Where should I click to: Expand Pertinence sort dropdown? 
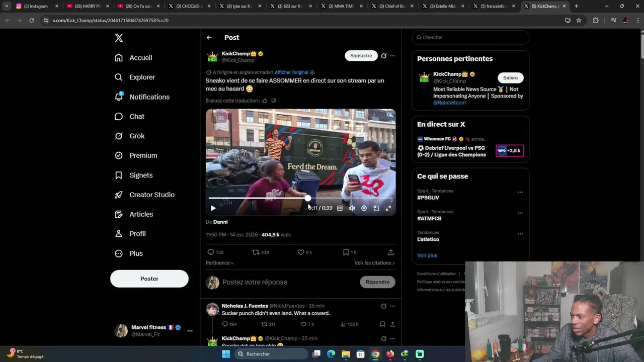(220, 263)
